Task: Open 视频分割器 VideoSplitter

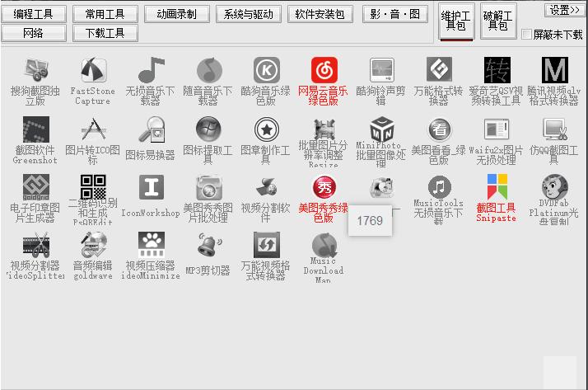Action: click(35, 245)
